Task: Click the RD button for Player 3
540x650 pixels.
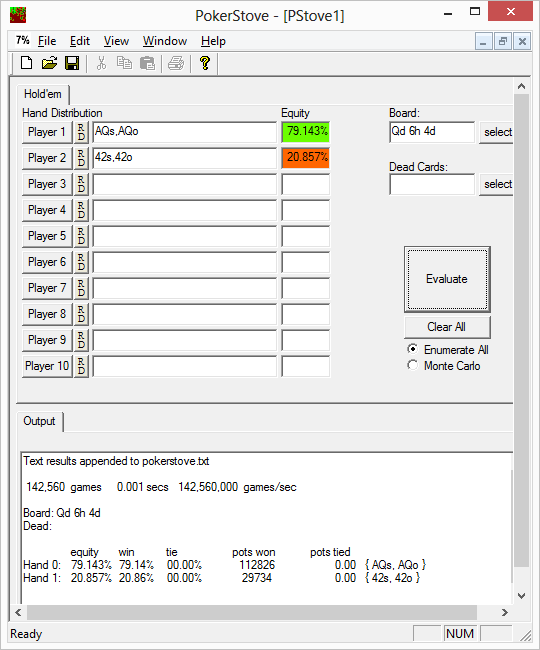Action: 81,184
